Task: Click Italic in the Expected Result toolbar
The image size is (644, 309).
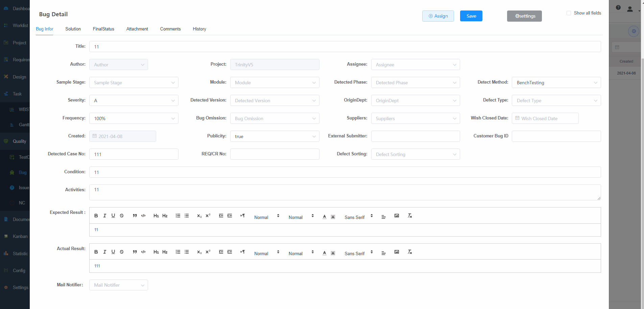Action: point(105,216)
